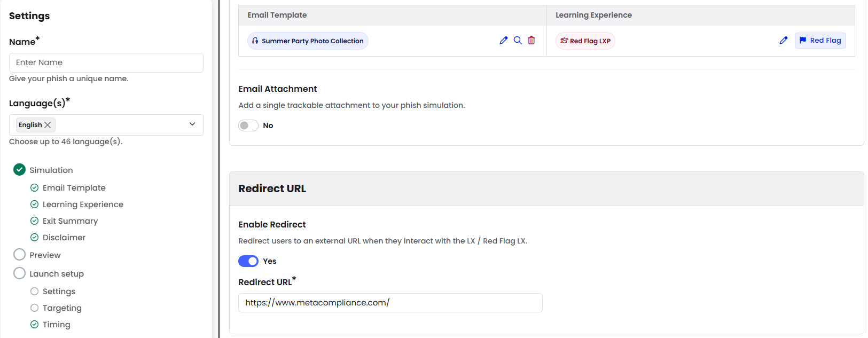The image size is (868, 338).
Task: Open the Disclaimer sub-step
Action: 64,238
